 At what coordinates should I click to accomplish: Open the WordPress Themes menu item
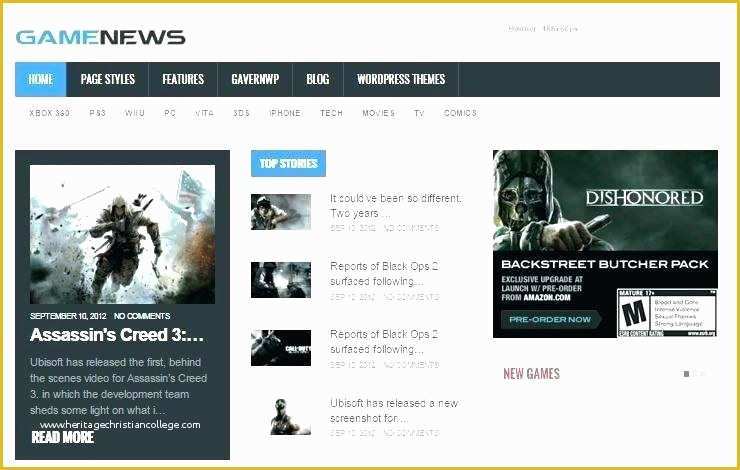[401, 79]
